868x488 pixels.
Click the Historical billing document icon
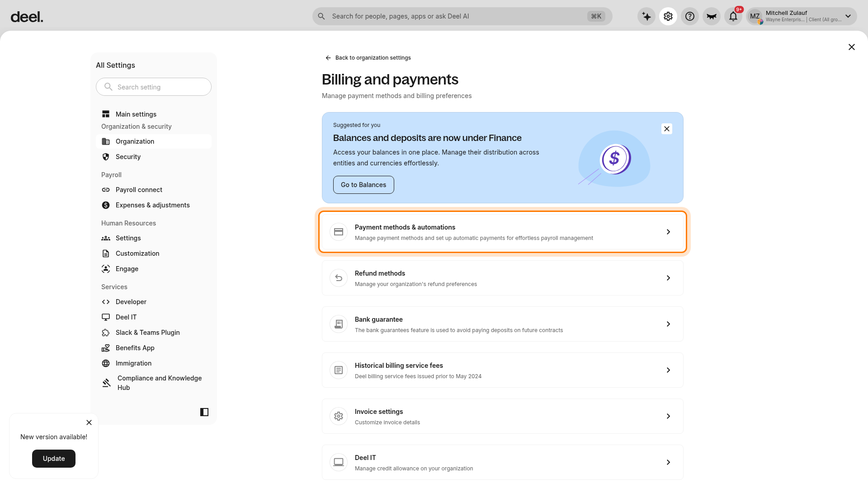[339, 370]
